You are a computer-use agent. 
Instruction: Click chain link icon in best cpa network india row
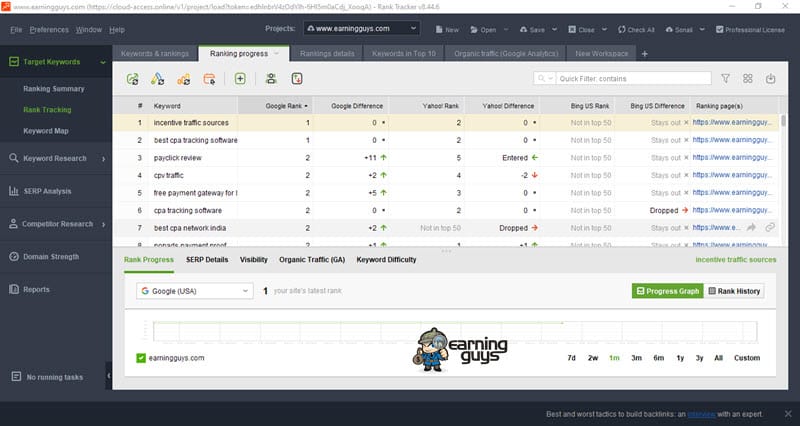pyautogui.click(x=770, y=228)
